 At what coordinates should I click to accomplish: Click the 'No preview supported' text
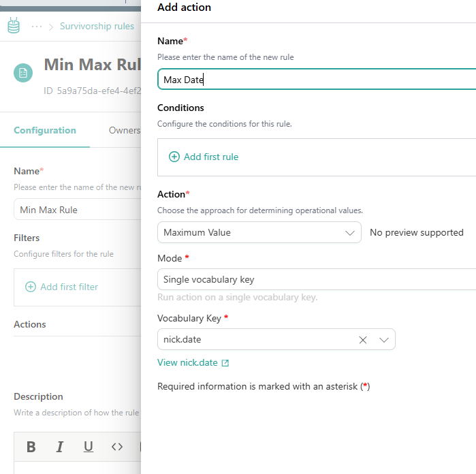pyautogui.click(x=417, y=233)
